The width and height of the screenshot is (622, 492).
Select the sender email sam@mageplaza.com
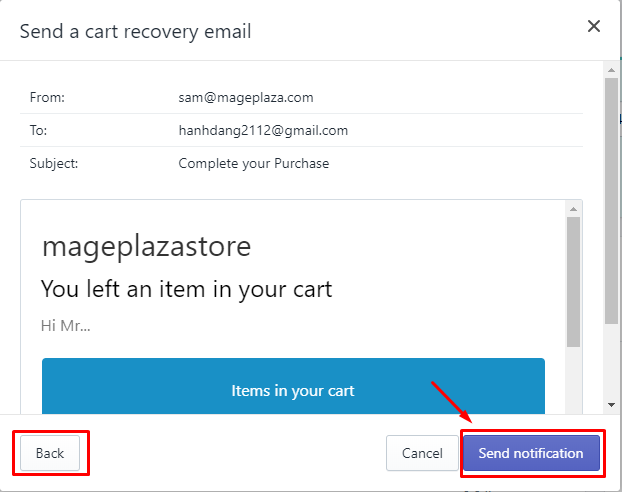coord(246,97)
